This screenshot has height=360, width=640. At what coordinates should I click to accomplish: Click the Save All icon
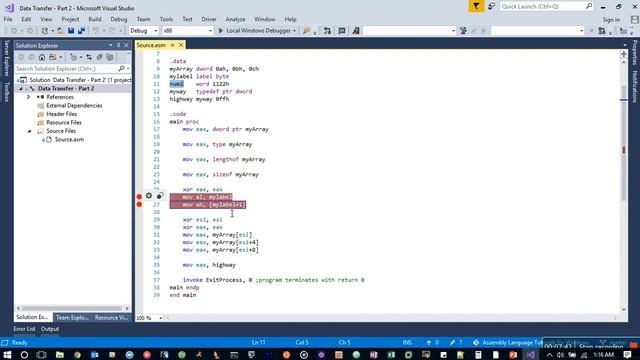pos(81,31)
